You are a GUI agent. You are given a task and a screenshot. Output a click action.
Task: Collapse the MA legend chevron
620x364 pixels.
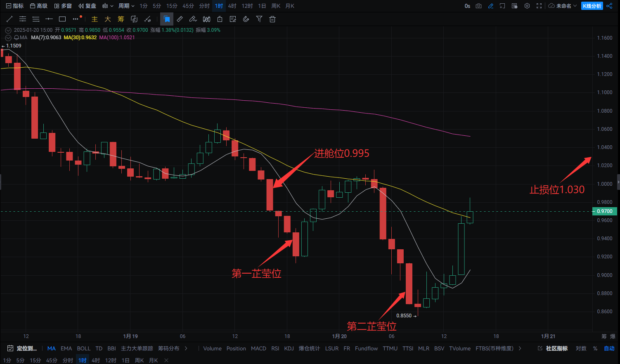pos(8,38)
